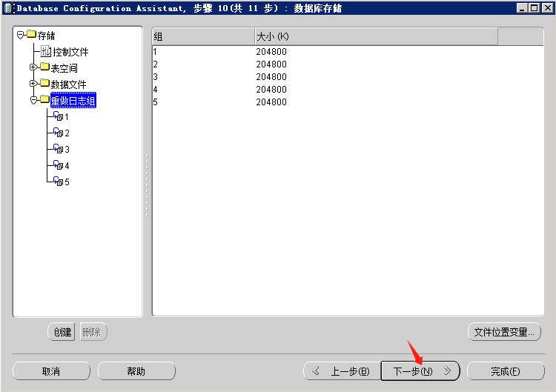556x392 pixels.
Task: Click the 存储 root folder icon
Action: click(x=32, y=34)
